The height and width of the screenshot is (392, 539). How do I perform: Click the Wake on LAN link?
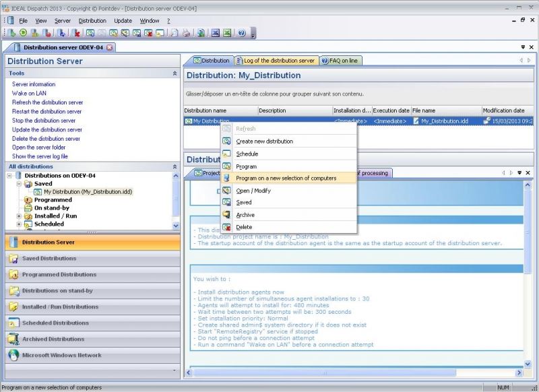[x=29, y=94]
